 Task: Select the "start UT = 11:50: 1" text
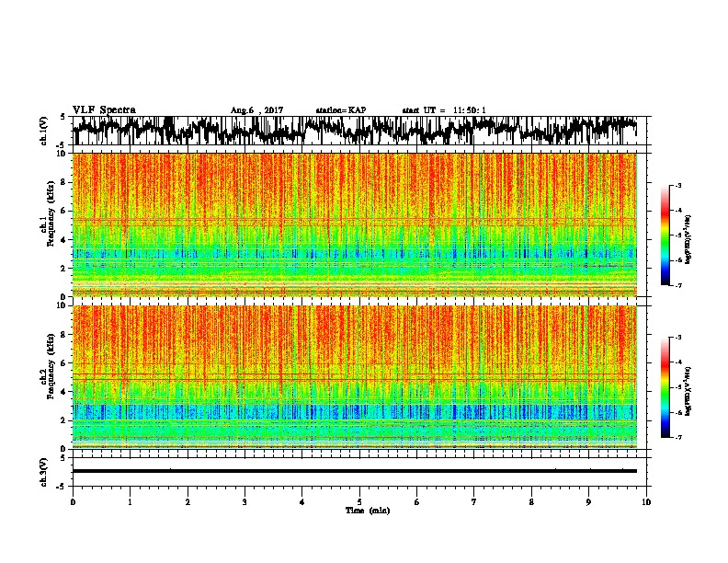tap(444, 110)
